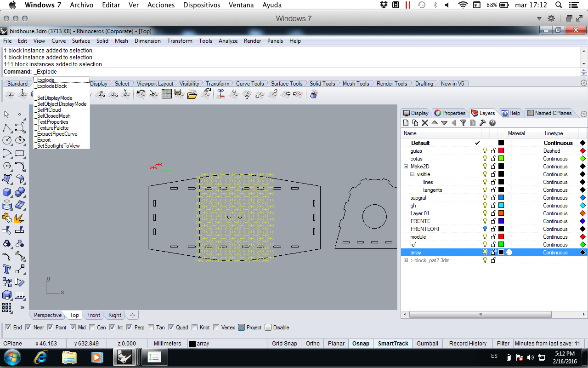Open the Array grid tool
Screen dimensions: 588x368
(x=7, y=307)
